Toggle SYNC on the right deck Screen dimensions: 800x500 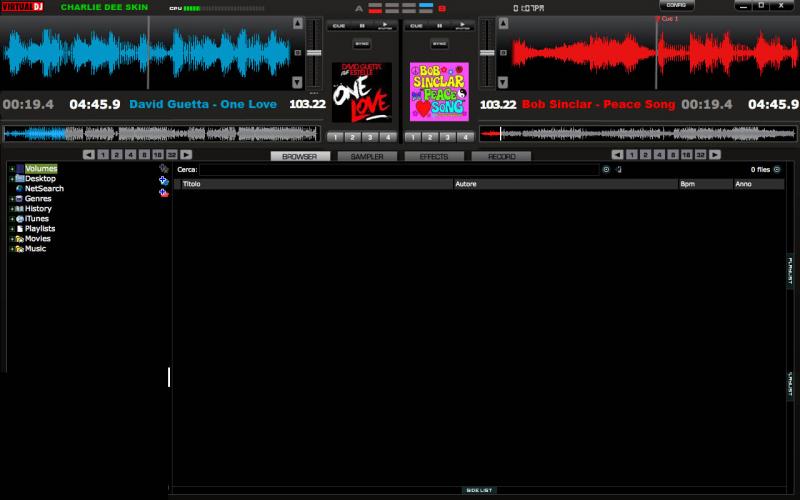438,44
